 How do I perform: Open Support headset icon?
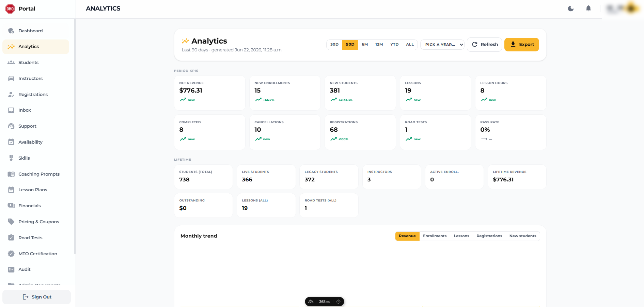[x=11, y=126]
